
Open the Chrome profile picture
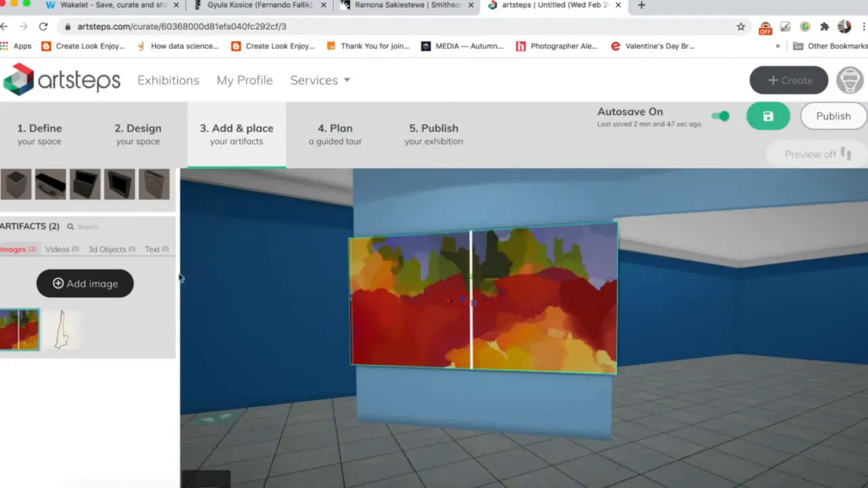(x=844, y=26)
